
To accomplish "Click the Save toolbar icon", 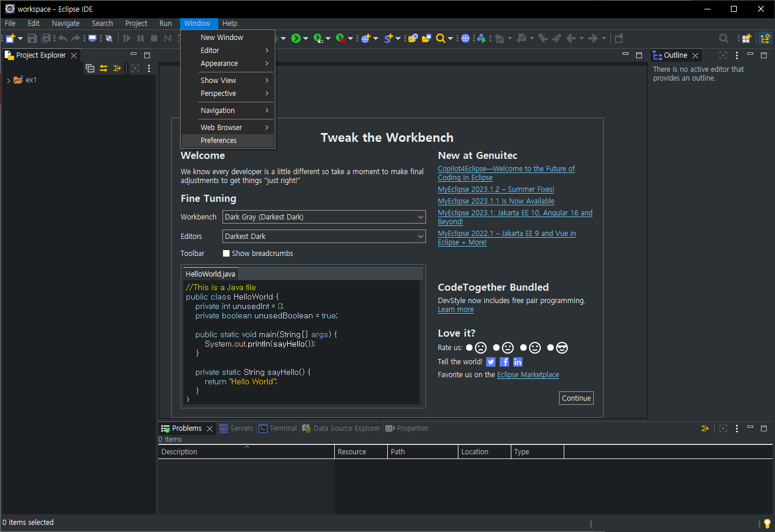I will click(32, 38).
